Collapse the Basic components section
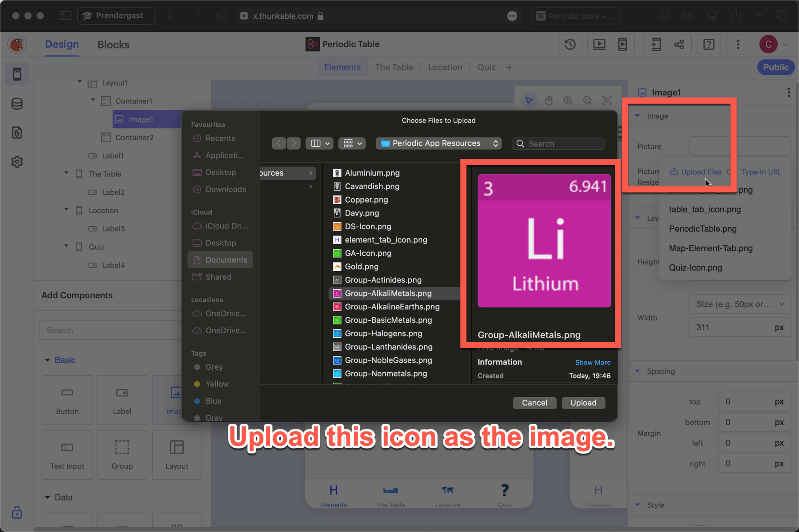This screenshot has height=532, width=799. pyautogui.click(x=47, y=360)
